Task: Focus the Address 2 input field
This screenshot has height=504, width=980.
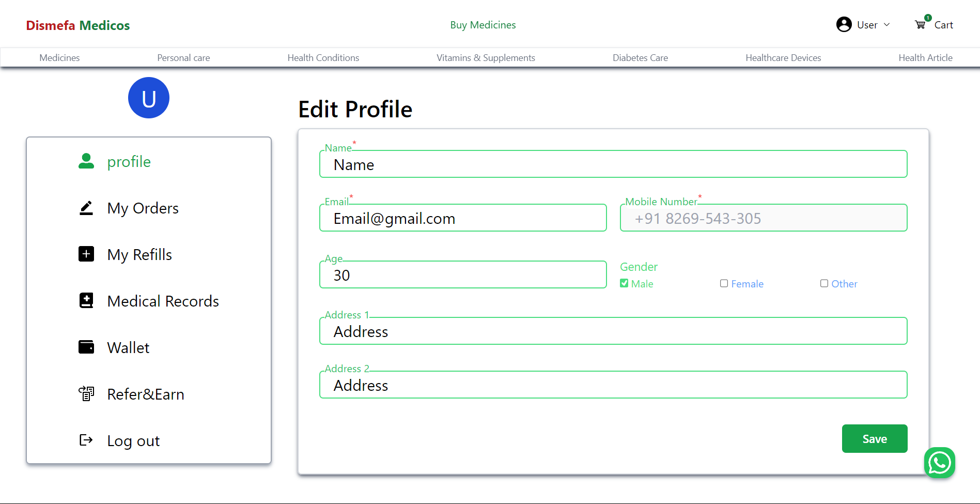Action: (x=613, y=385)
